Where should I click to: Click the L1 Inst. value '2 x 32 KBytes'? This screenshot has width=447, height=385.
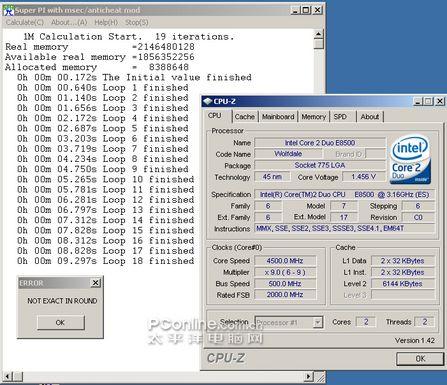[x=403, y=272]
